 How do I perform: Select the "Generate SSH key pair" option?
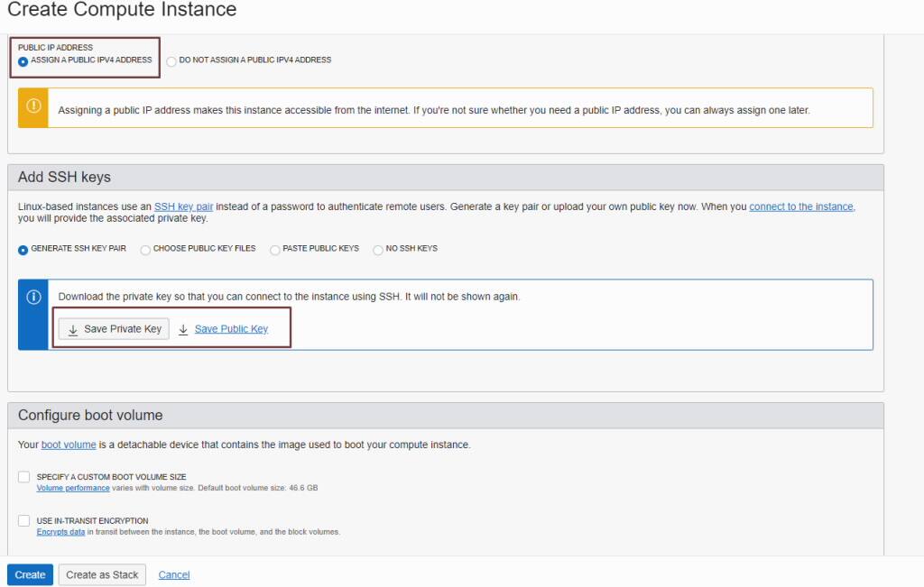23,250
